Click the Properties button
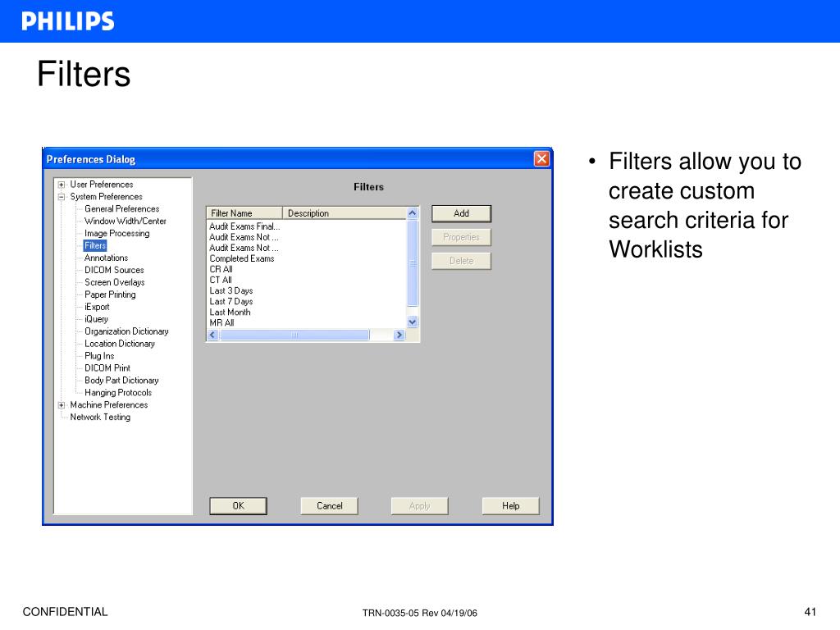 click(461, 237)
